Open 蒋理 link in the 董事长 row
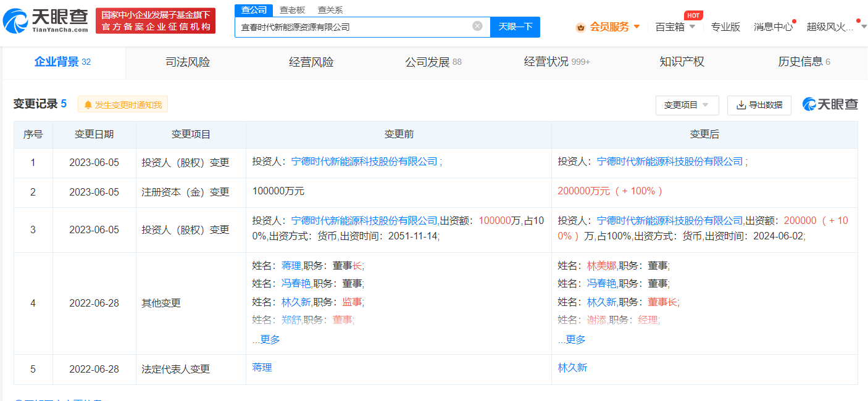 pyautogui.click(x=291, y=265)
